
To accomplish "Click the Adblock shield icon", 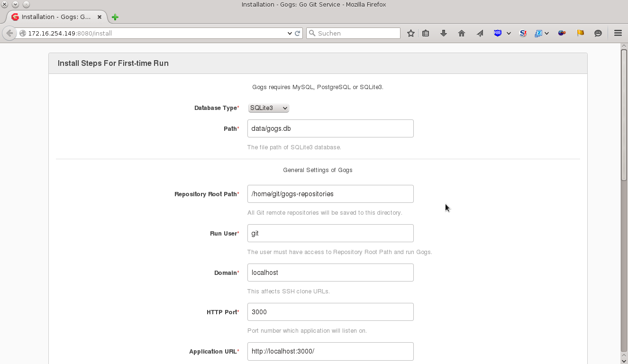I will point(498,33).
